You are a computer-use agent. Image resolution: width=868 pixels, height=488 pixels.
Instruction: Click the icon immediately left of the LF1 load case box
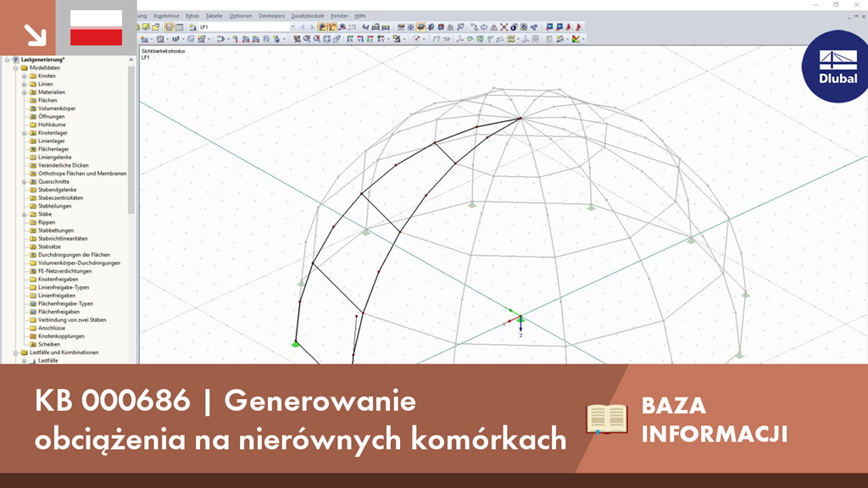[x=192, y=27]
